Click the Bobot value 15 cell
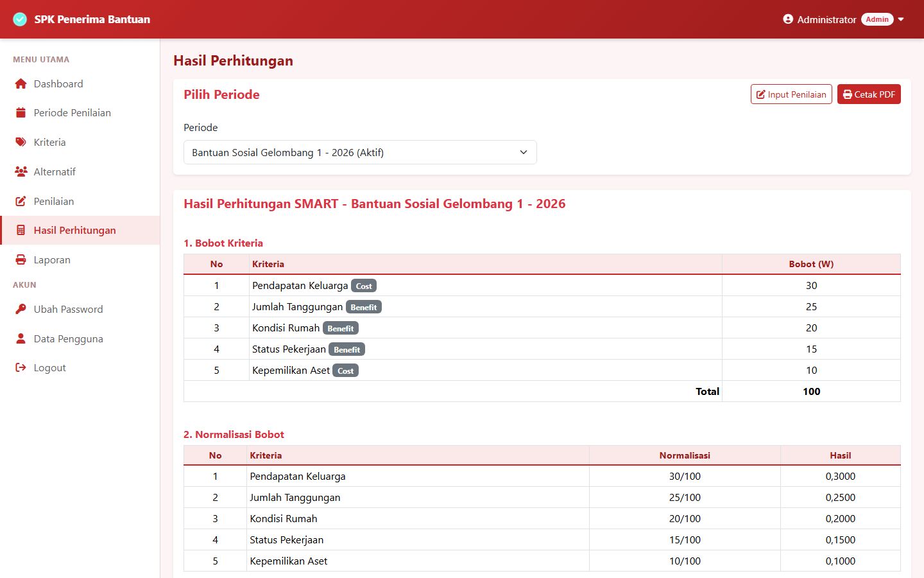 (x=811, y=349)
